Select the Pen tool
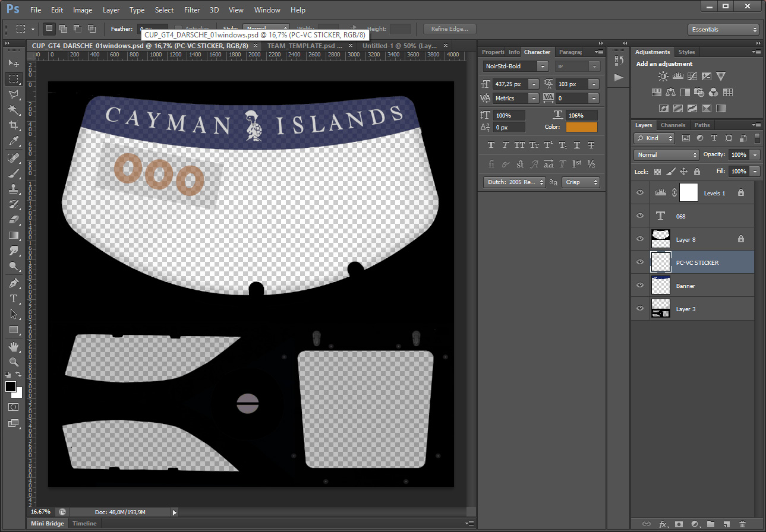 tap(13, 283)
